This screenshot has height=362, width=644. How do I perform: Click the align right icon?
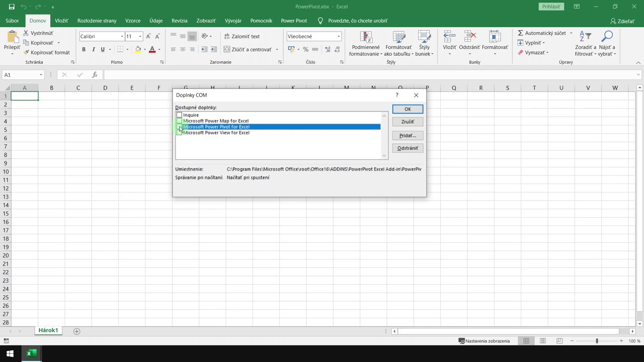click(192, 49)
